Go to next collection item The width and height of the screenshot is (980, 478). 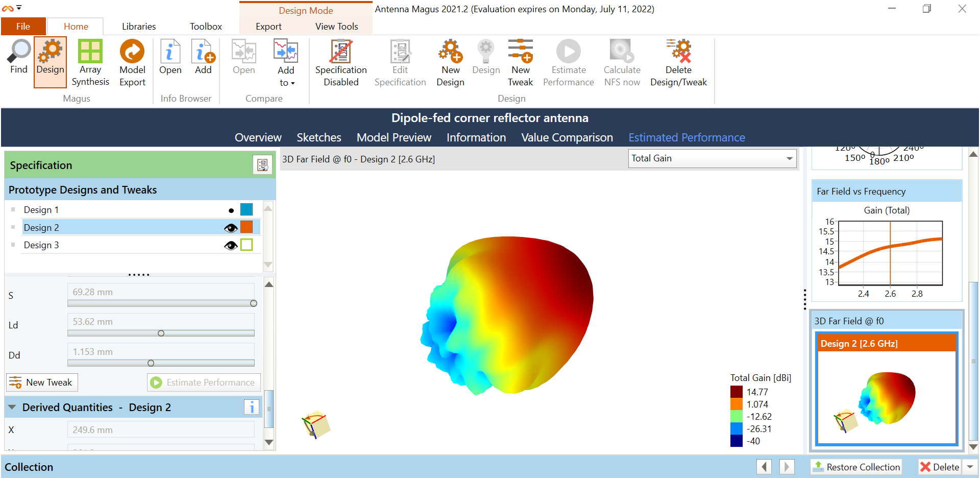(x=787, y=467)
